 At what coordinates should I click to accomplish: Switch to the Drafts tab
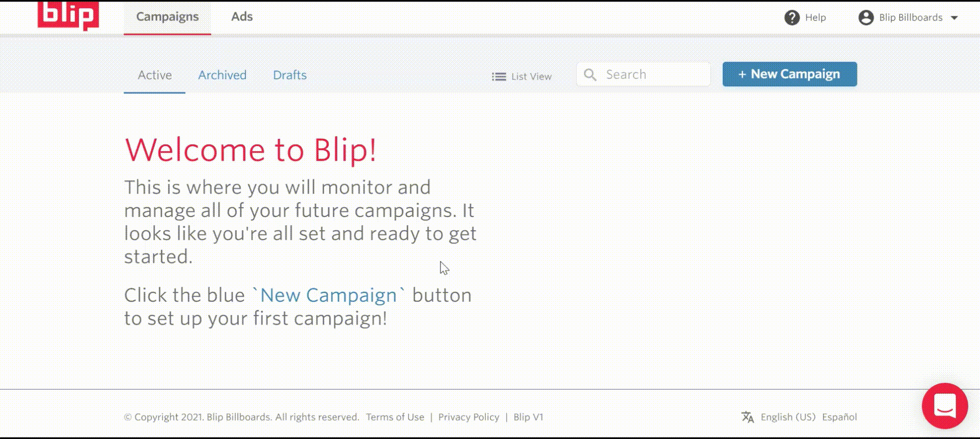290,76
